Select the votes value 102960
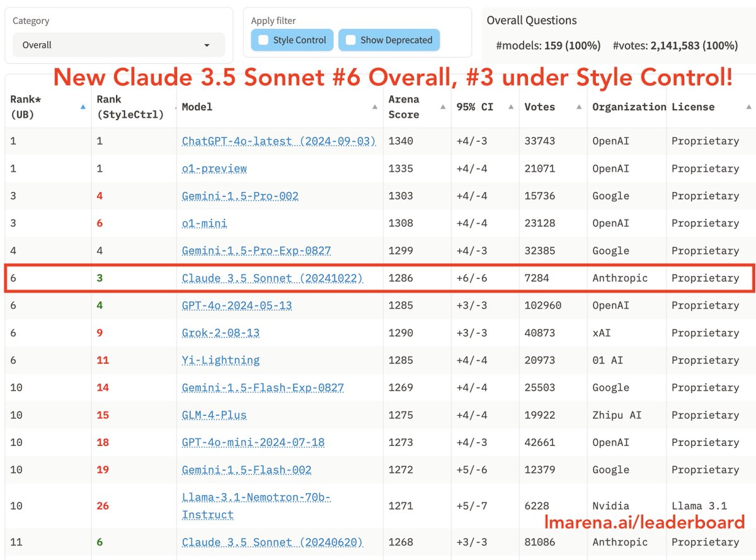Image resolution: width=756 pixels, height=560 pixels. coord(544,306)
